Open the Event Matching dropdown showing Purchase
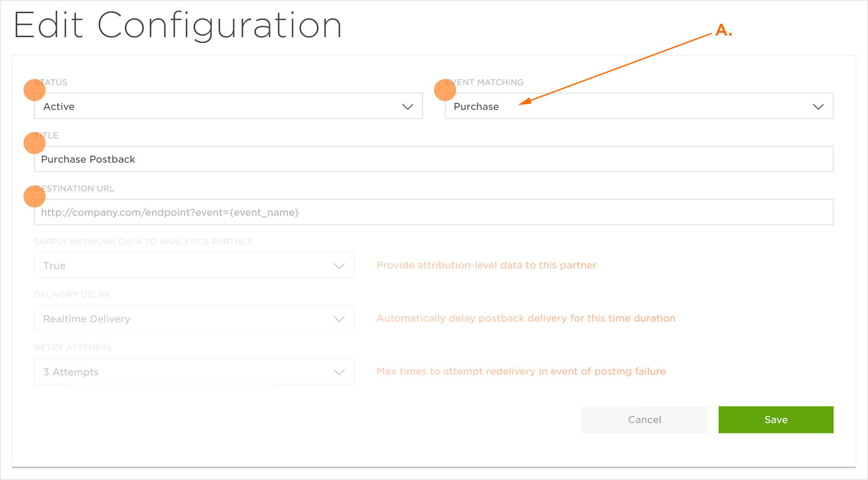Viewport: 868px width, 480px height. click(639, 106)
